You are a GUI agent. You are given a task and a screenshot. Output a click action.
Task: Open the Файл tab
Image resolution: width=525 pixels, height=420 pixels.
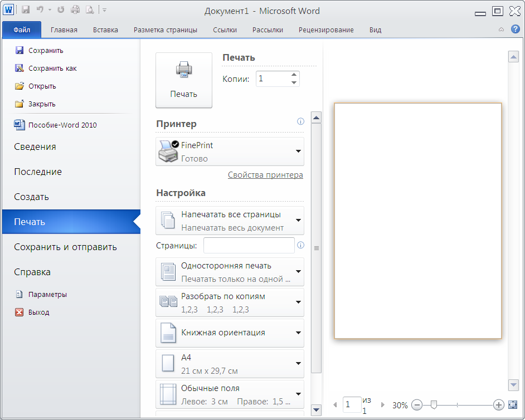coord(22,30)
